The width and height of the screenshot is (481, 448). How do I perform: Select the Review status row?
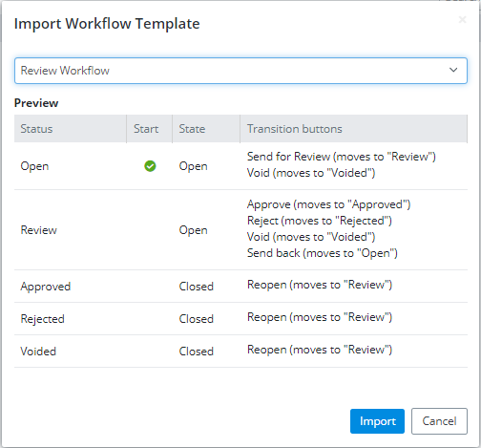click(x=240, y=230)
